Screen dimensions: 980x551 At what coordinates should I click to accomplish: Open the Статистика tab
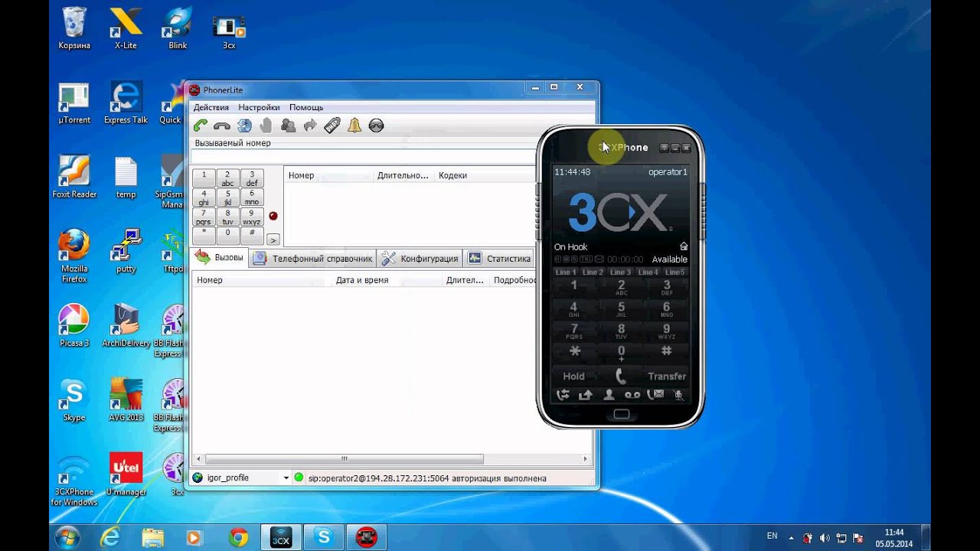tap(499, 259)
